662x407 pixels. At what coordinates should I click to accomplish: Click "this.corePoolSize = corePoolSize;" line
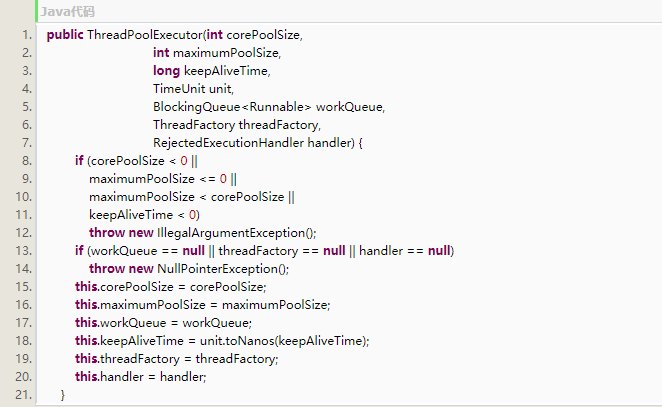(171, 287)
